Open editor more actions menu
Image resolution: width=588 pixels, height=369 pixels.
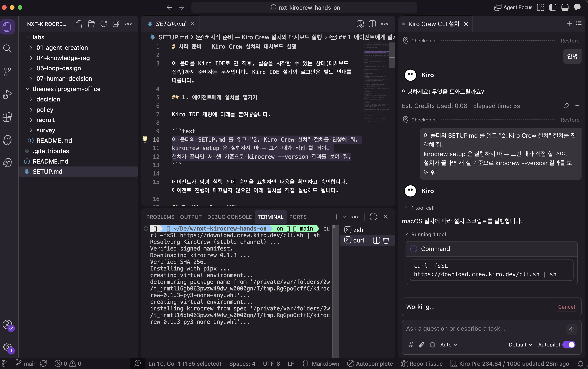pos(385,24)
